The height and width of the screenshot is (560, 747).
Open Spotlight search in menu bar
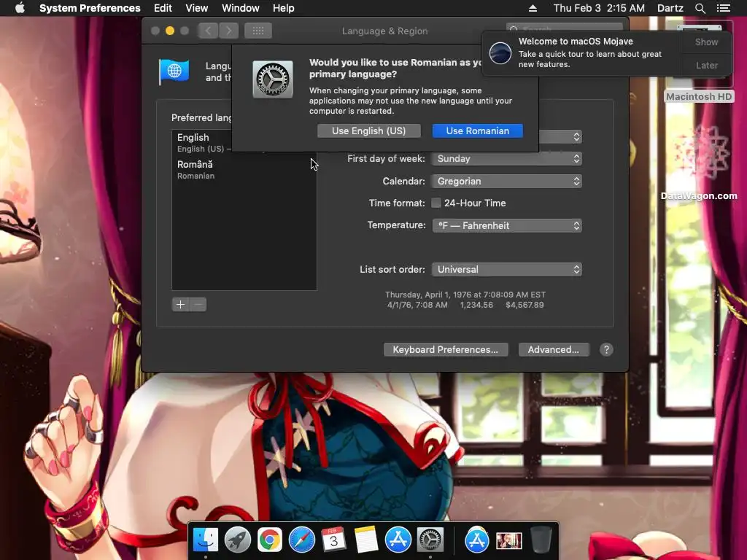coord(700,8)
